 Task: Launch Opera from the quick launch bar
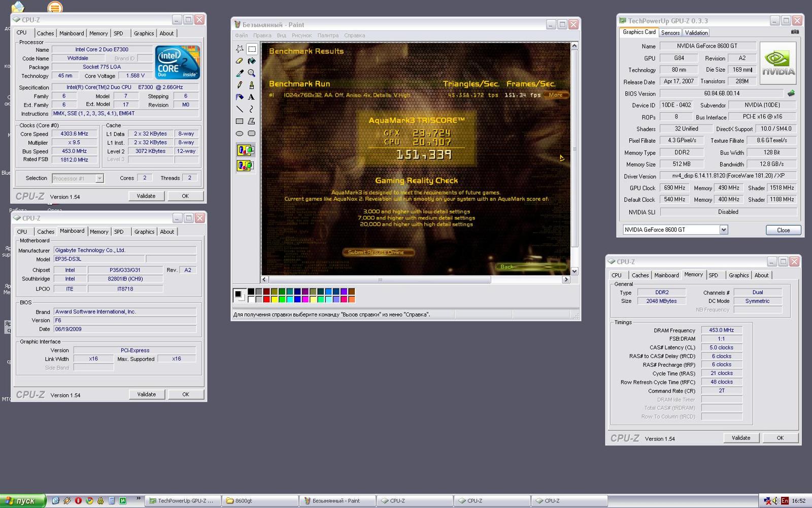click(x=78, y=500)
